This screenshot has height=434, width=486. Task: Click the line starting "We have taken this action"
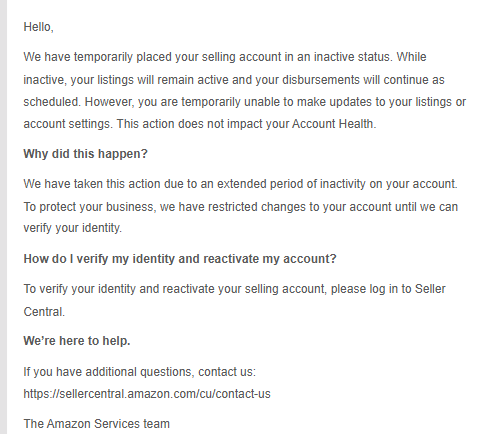[x=240, y=184]
